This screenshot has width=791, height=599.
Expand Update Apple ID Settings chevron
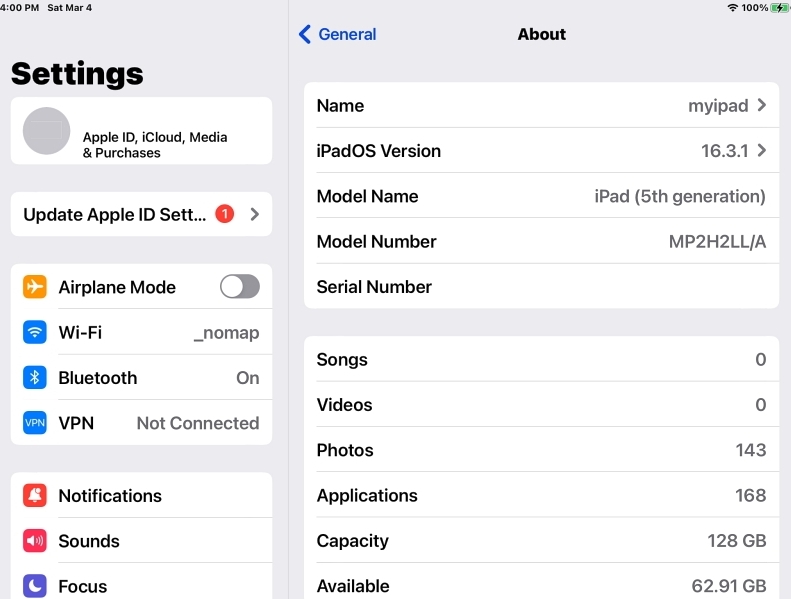click(x=255, y=214)
